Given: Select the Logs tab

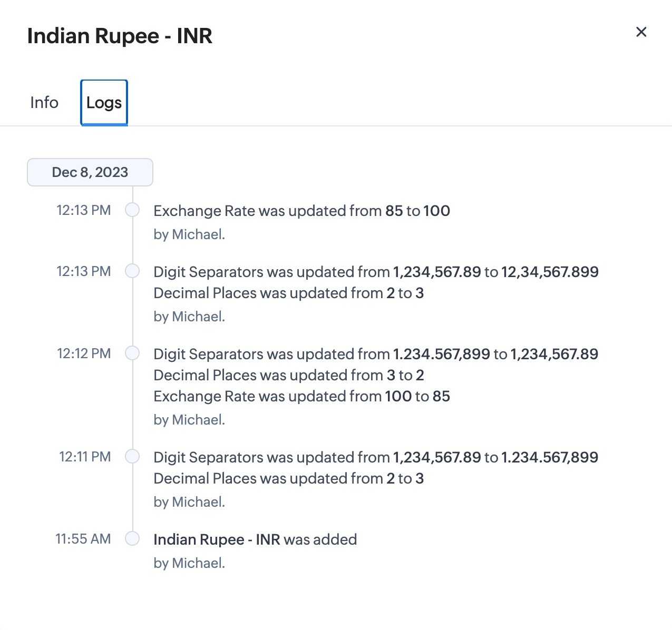Looking at the screenshot, I should (x=104, y=102).
